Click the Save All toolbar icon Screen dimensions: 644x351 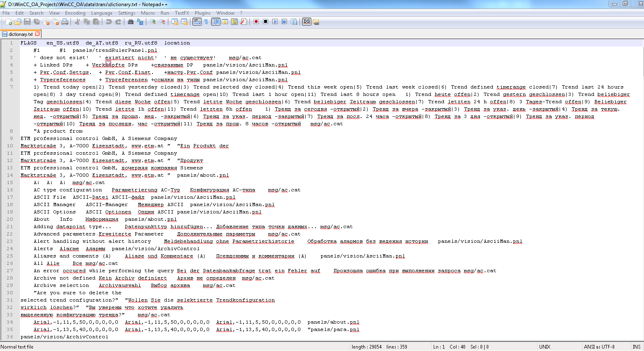click(x=37, y=22)
